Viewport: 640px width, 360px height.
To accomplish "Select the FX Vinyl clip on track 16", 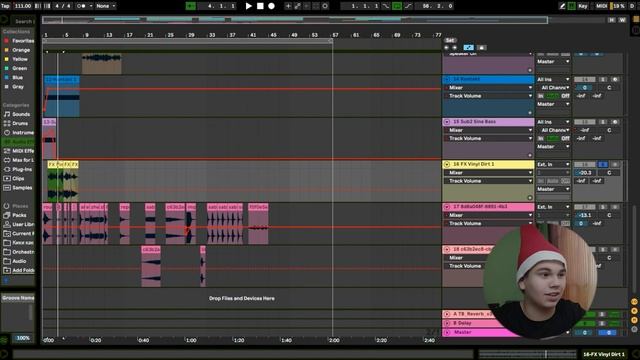I will point(62,181).
